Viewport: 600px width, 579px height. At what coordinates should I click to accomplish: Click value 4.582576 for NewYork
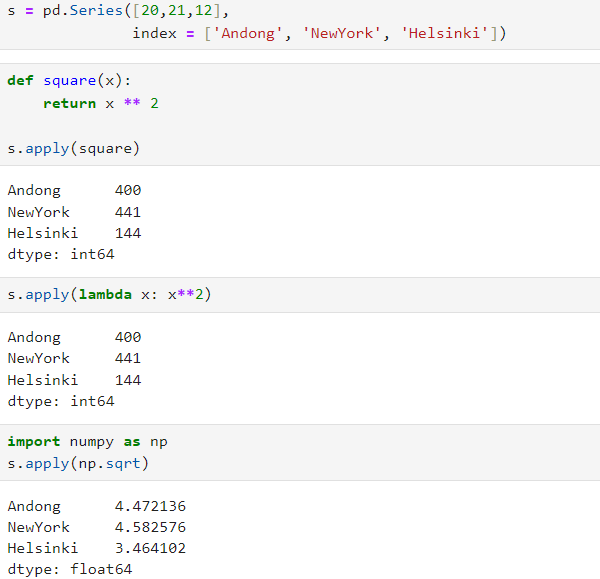(x=150, y=527)
